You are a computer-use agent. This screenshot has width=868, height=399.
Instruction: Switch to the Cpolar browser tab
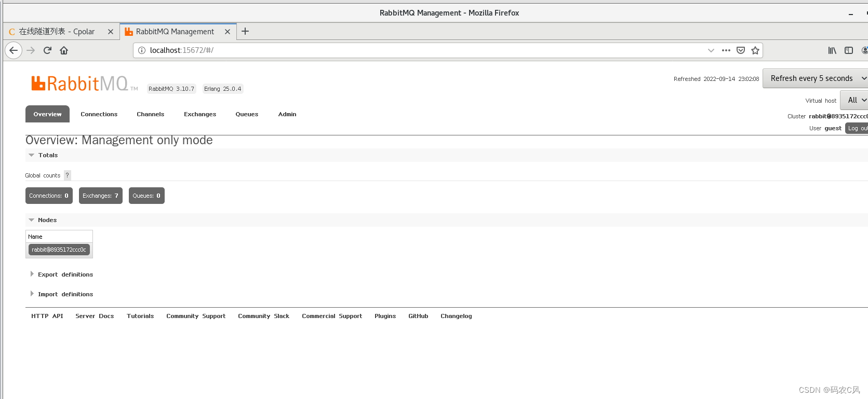[x=61, y=32]
